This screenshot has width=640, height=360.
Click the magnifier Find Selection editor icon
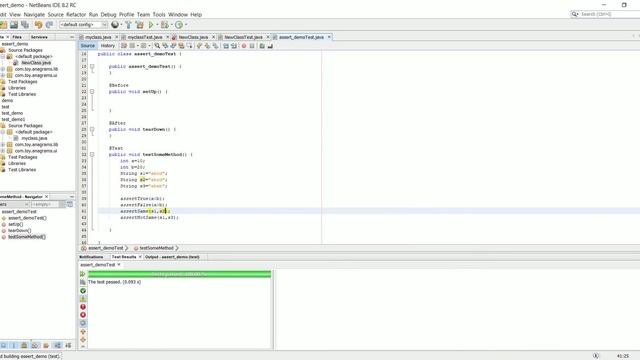pyautogui.click(x=157, y=46)
